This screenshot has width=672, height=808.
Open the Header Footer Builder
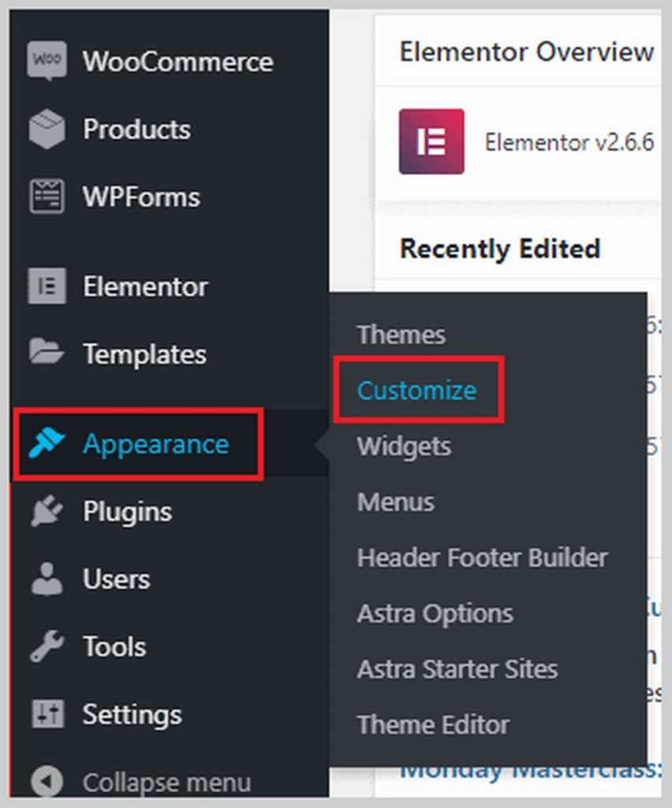[x=482, y=557]
